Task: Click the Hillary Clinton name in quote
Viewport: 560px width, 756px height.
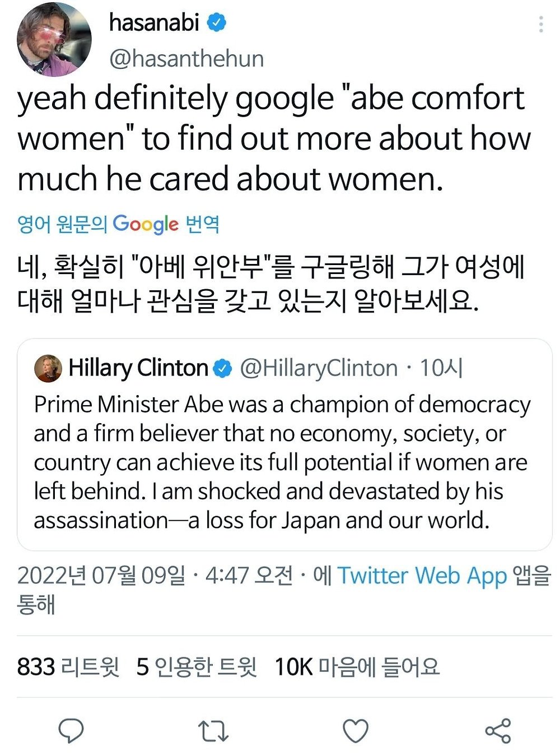Action: 138,368
